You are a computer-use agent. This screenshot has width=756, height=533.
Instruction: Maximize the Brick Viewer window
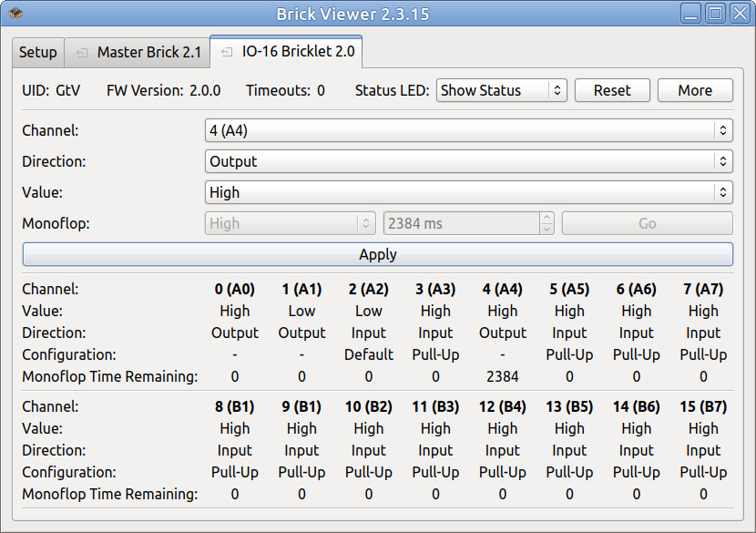coord(715,14)
